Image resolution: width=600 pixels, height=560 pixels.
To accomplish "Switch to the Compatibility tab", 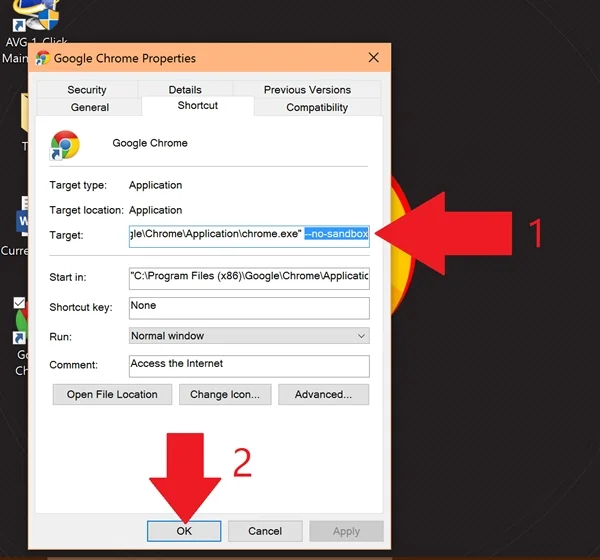I will coord(317,107).
